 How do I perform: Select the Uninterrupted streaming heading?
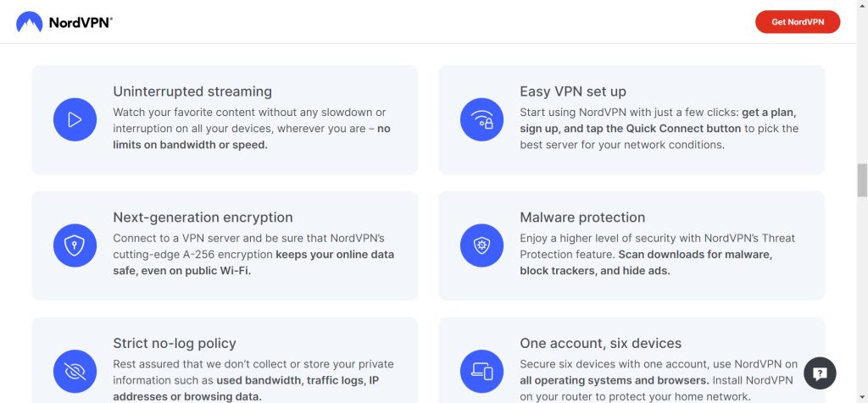192,91
